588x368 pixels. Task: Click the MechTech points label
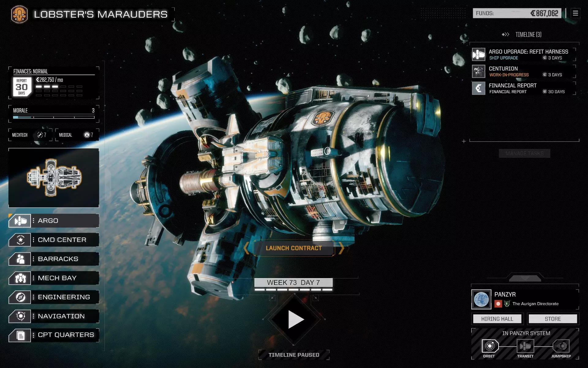pos(20,135)
